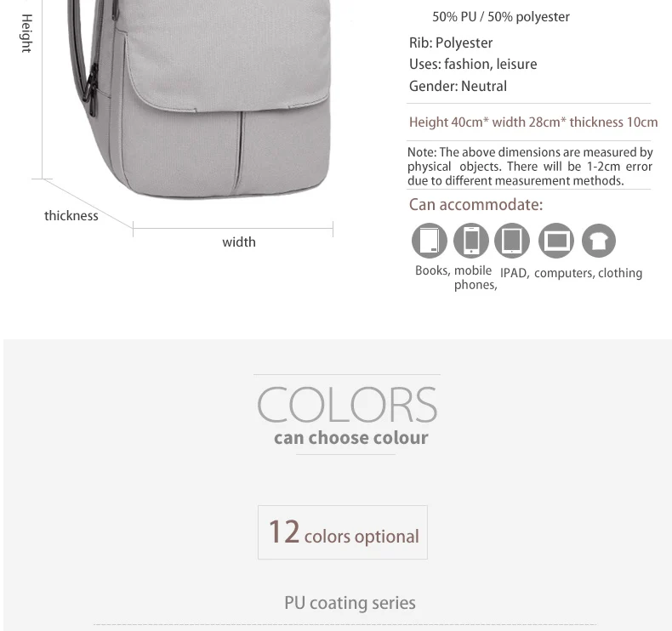Click the large COLORS heading
Image resolution: width=672 pixels, height=631 pixels.
coord(347,405)
